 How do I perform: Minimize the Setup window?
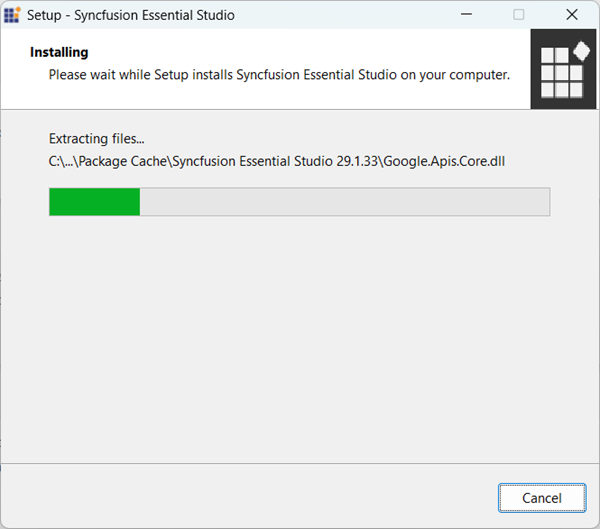(466, 15)
